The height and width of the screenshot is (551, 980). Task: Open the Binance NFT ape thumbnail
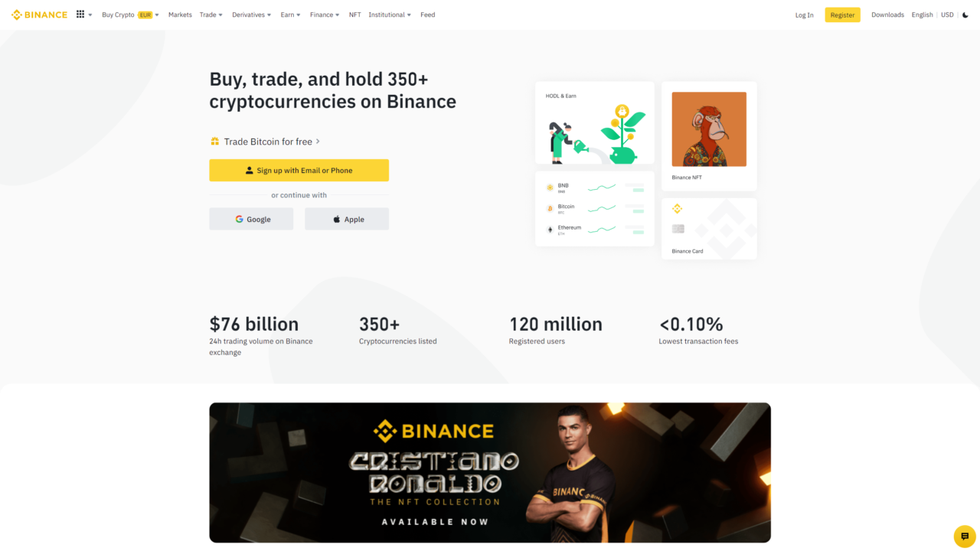point(708,129)
